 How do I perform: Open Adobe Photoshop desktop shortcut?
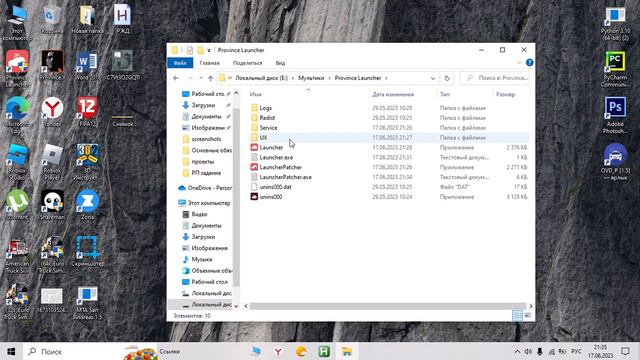coord(615,116)
